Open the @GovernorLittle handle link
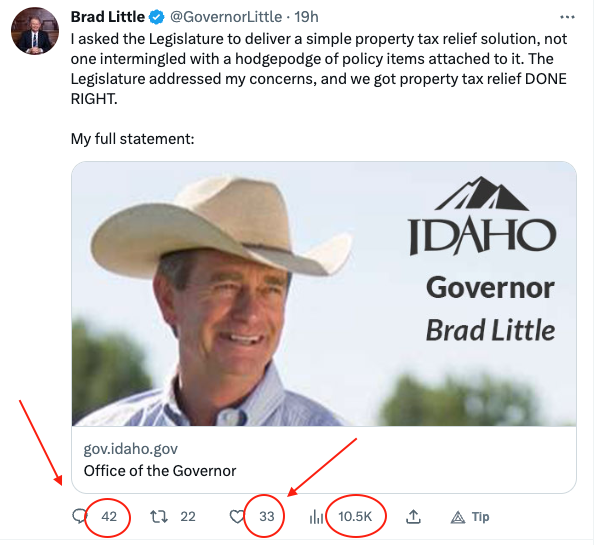This screenshot has width=598, height=545. [x=226, y=17]
